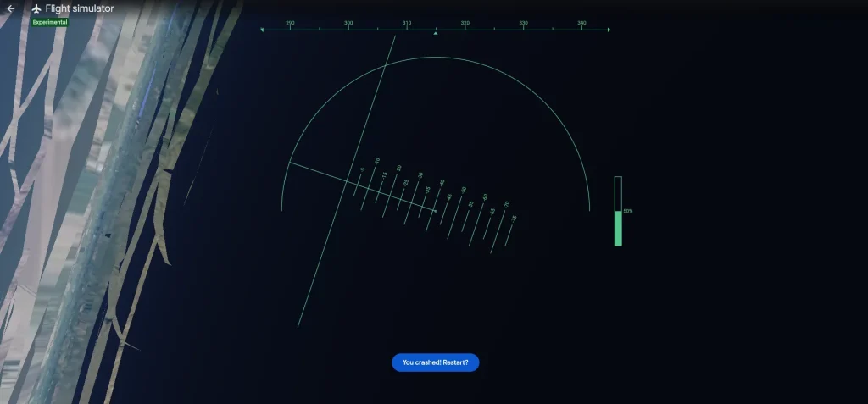Click the airplane icon beside Flight simulator
Viewport: 868px width, 404px height.
(36, 8)
